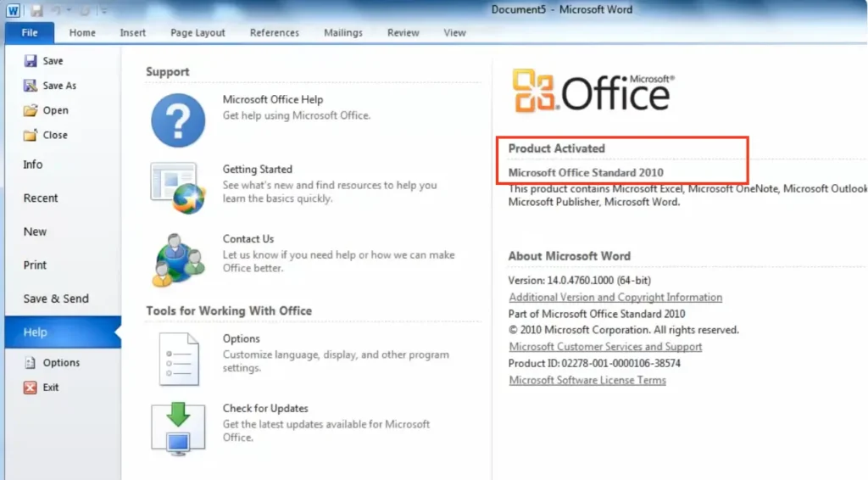Click the blue question mark Help icon
This screenshot has width=868, height=480.
pos(178,120)
